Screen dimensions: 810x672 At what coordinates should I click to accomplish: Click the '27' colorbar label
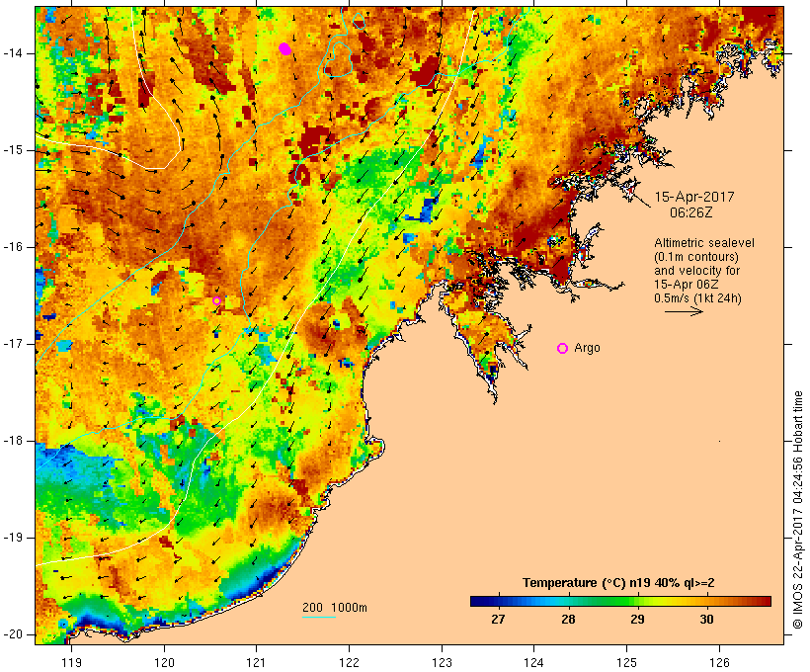click(x=498, y=619)
